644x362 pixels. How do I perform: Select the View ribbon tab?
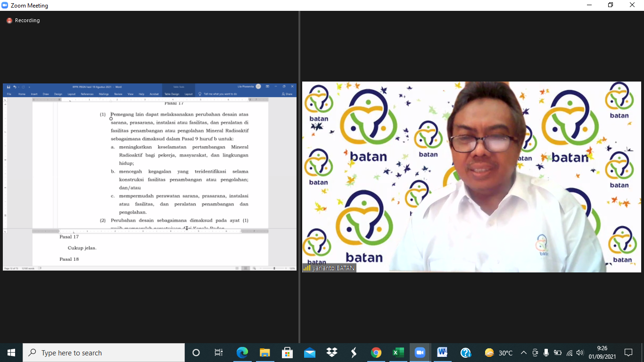pyautogui.click(x=131, y=94)
